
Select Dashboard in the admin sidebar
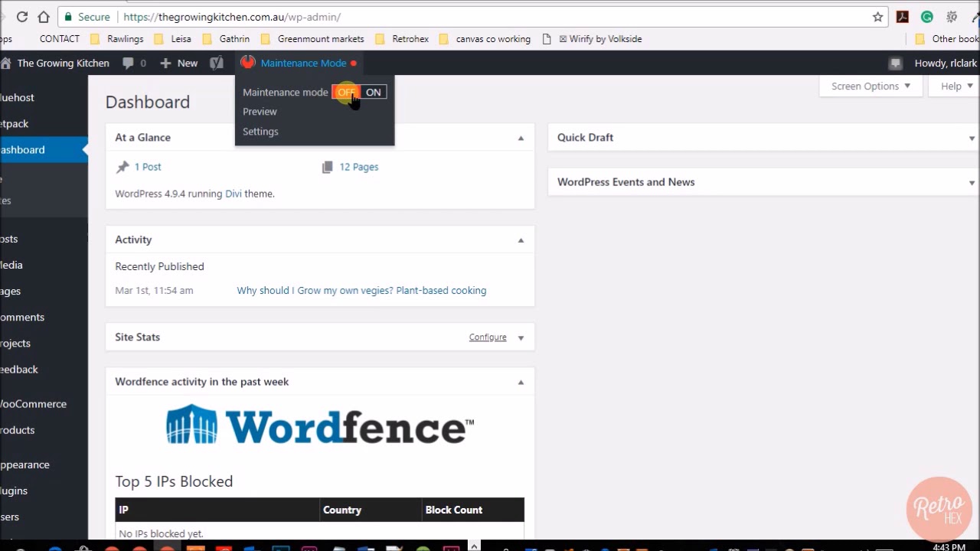44,149
